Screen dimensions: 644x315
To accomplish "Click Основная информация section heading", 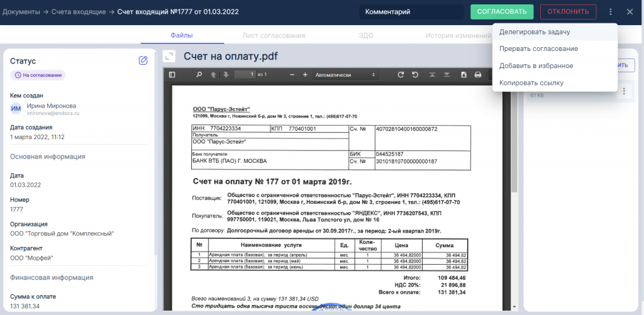I will coord(48,157).
